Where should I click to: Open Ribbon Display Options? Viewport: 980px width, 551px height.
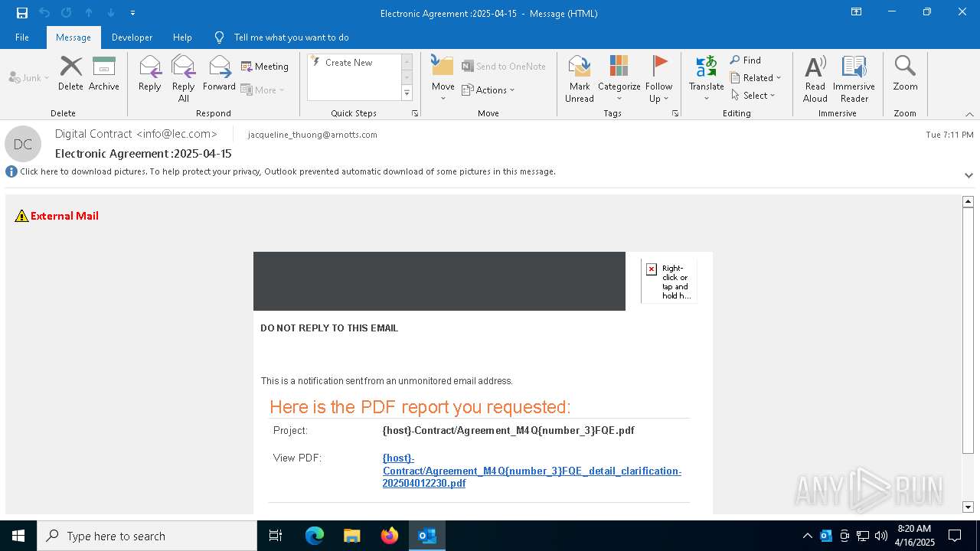tap(857, 12)
